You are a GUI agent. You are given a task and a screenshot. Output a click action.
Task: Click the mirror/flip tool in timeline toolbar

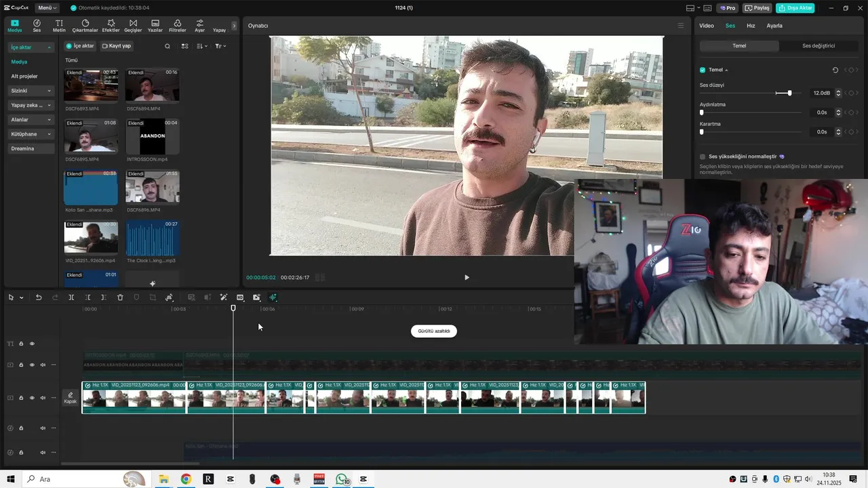pyautogui.click(x=169, y=298)
